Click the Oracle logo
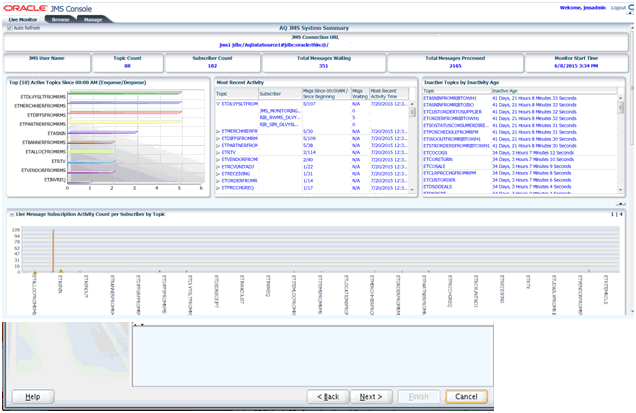636x413 pixels. pyautogui.click(x=23, y=7)
